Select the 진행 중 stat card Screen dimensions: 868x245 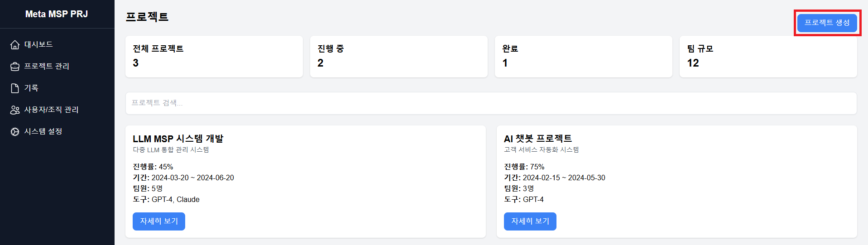pos(399,57)
